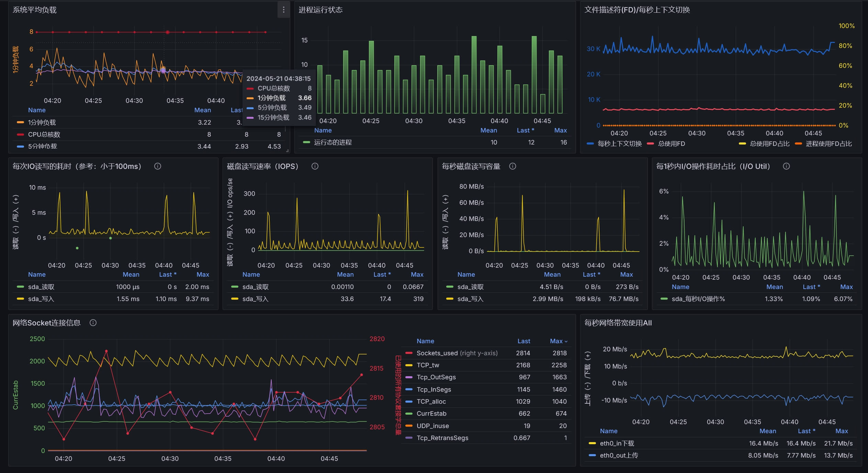This screenshot has height=473, width=868.
Task: Click info icon beside 网络Socket连接信息 title
Action: click(93, 323)
